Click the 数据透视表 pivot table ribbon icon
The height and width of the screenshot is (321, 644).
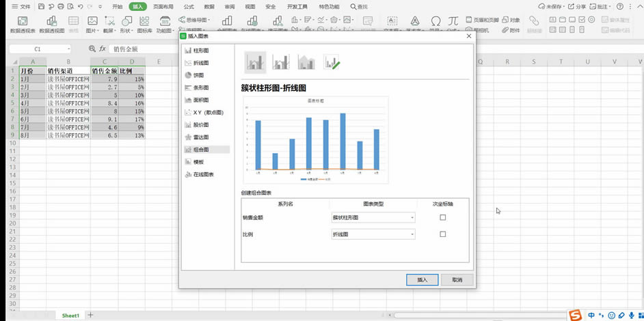click(23, 25)
